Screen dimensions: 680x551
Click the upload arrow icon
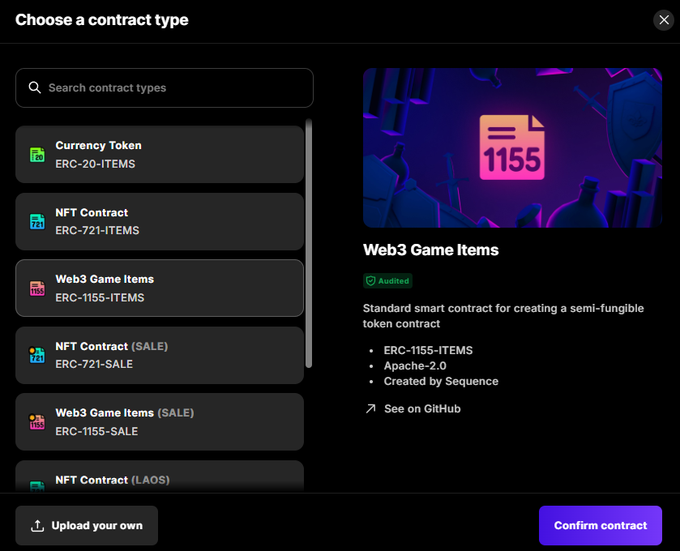point(37,525)
